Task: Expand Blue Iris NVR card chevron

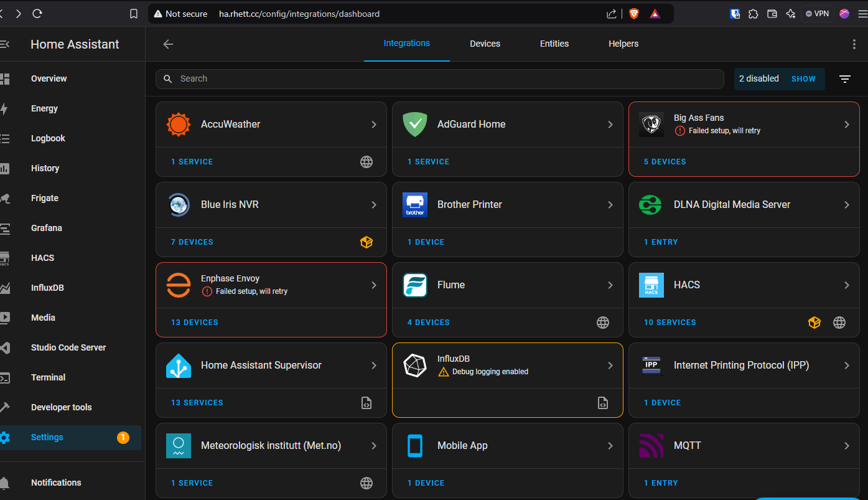Action: pos(374,205)
